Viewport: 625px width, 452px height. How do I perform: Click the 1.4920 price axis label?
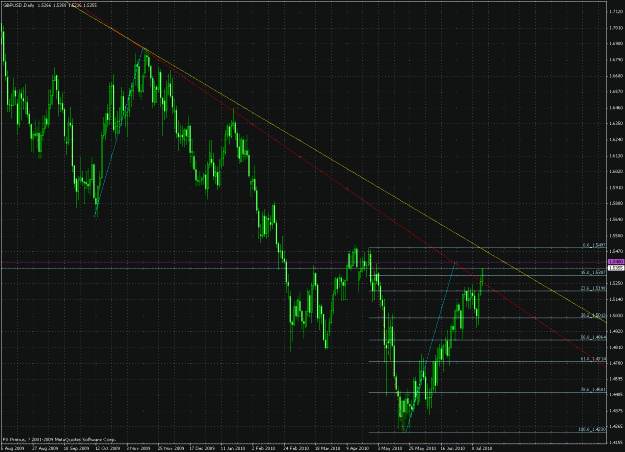(616, 331)
